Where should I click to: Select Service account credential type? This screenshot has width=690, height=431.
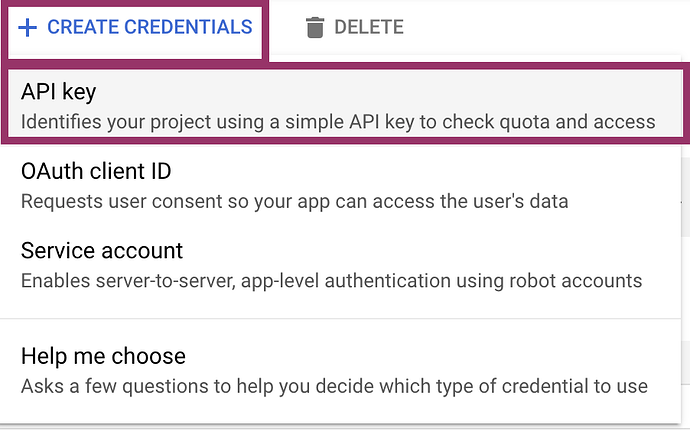pyautogui.click(x=340, y=265)
